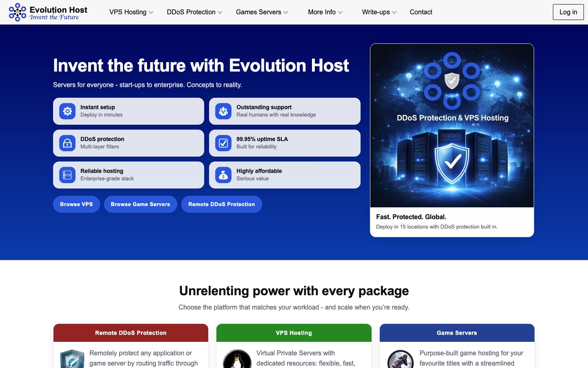Viewport: 588px width, 368px height.
Task: Click the Outstanding support feature card
Action: pos(285,111)
